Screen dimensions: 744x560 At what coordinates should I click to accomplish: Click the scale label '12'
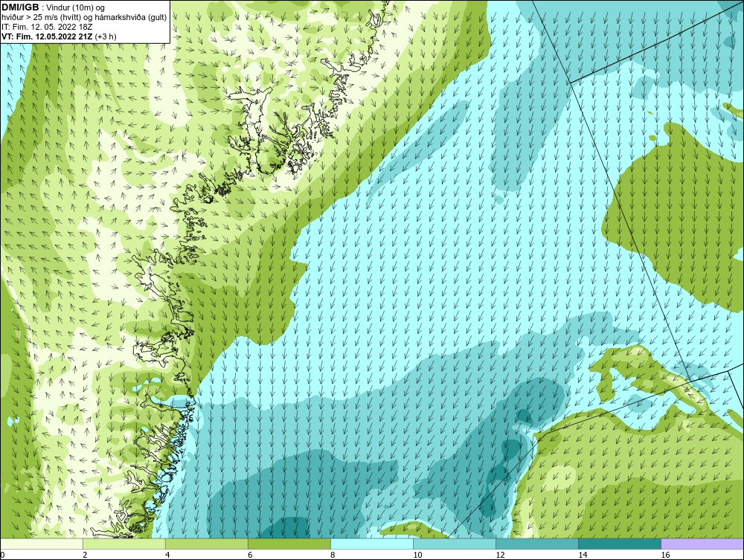[500, 555]
